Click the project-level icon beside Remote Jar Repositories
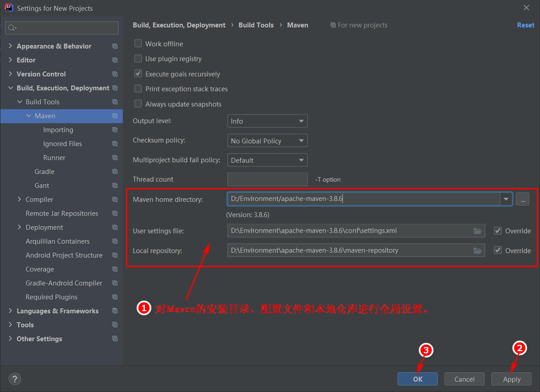 click(115, 214)
